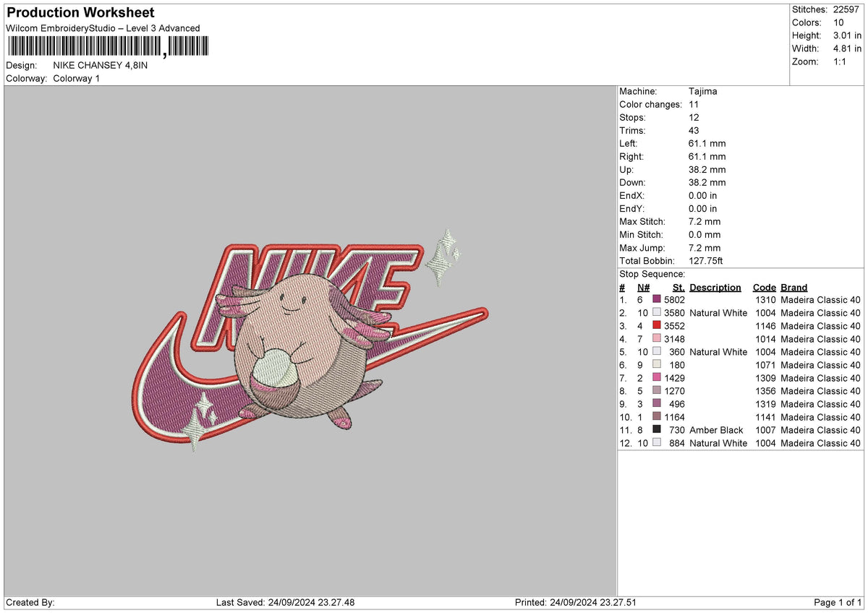Click the Production Worksheet title
This screenshot has height=613, width=868.
click(80, 13)
